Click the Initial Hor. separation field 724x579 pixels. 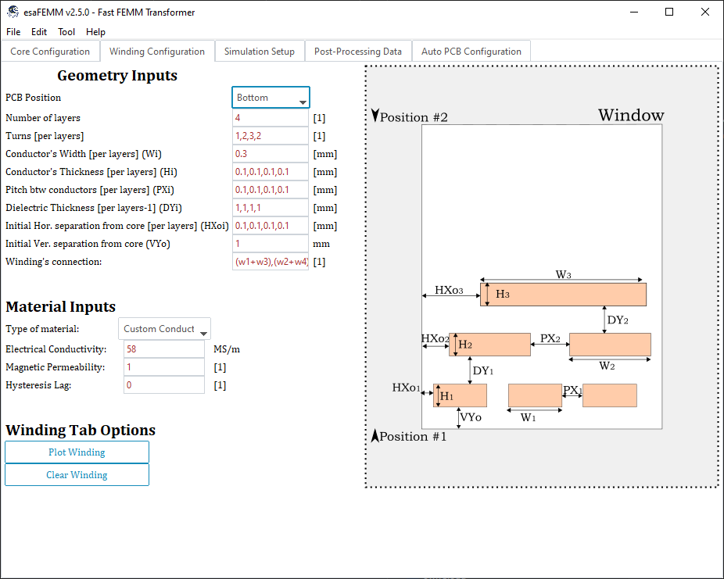click(270, 226)
